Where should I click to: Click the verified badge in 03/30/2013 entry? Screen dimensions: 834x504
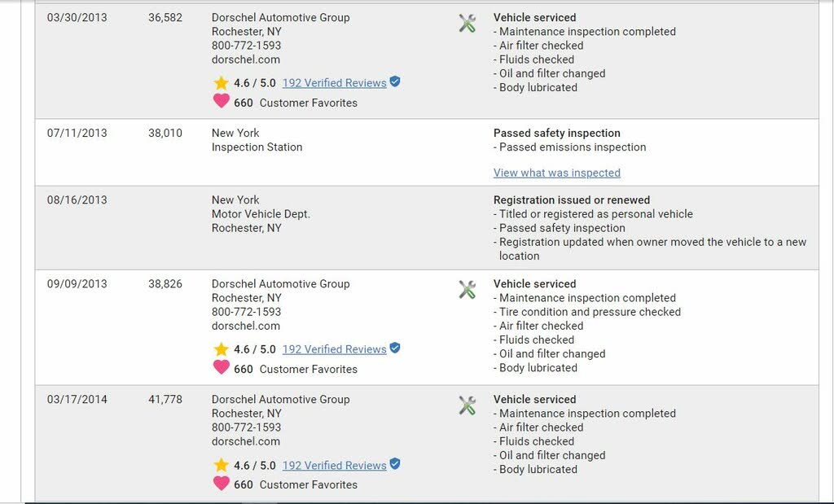coord(395,81)
